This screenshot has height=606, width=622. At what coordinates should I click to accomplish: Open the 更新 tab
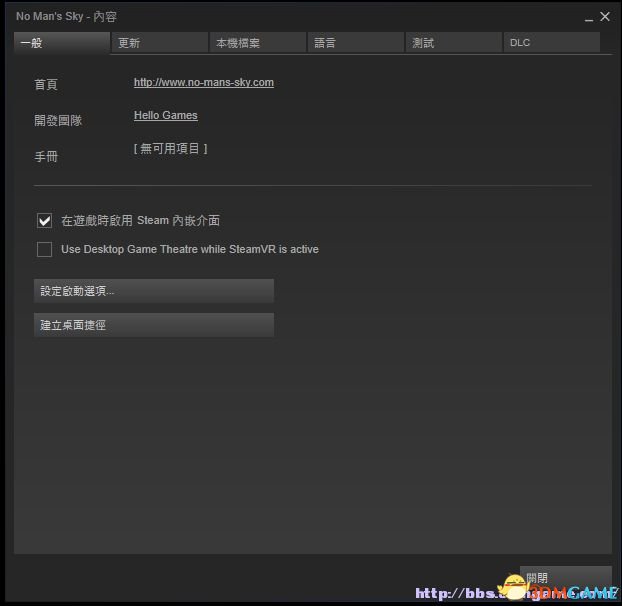(x=160, y=42)
